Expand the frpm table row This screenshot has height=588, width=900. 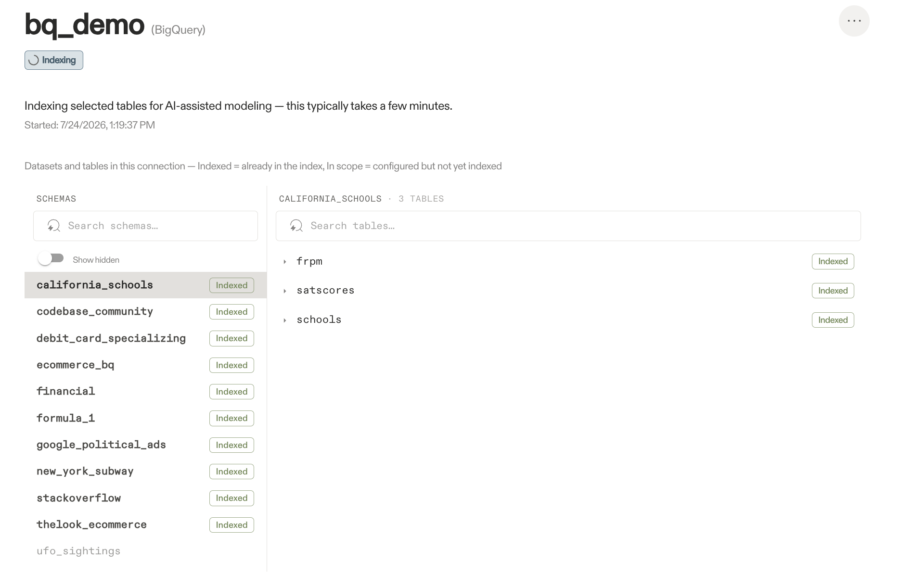pyautogui.click(x=285, y=262)
